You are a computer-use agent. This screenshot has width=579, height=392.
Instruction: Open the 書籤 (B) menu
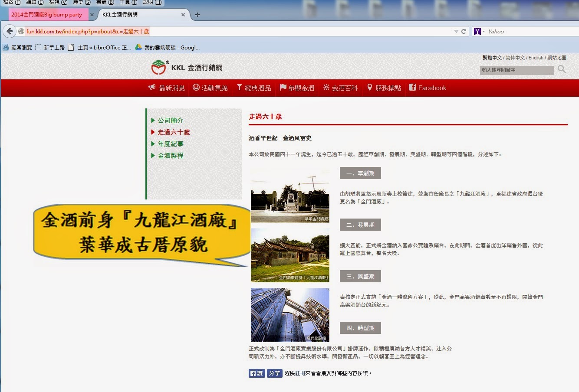point(105,2)
